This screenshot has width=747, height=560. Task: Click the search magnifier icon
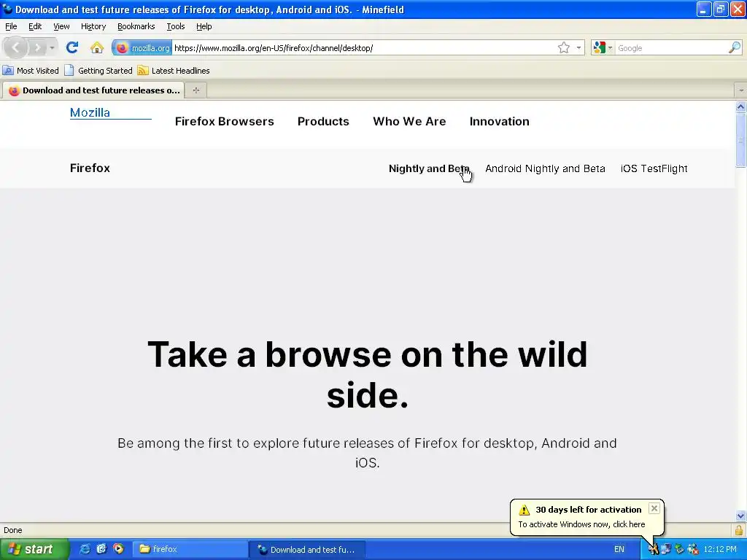[x=734, y=47]
